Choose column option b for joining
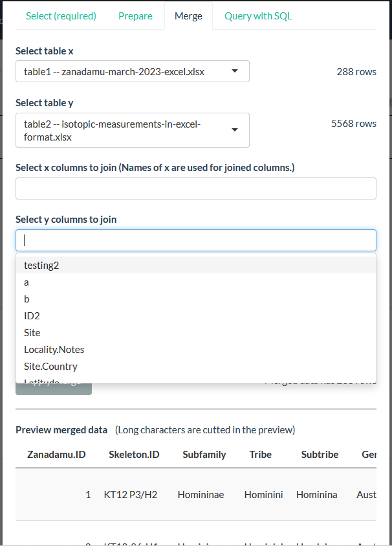This screenshot has width=392, height=546. coord(27,299)
